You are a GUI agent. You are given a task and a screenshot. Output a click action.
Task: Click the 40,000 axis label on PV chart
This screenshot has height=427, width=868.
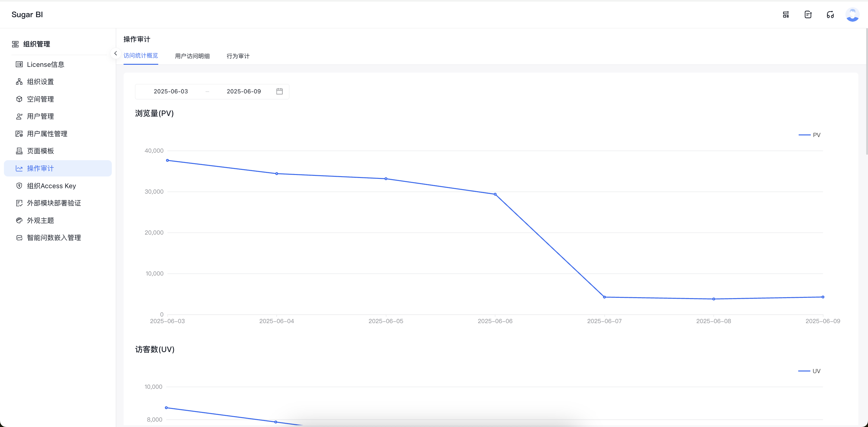point(154,151)
